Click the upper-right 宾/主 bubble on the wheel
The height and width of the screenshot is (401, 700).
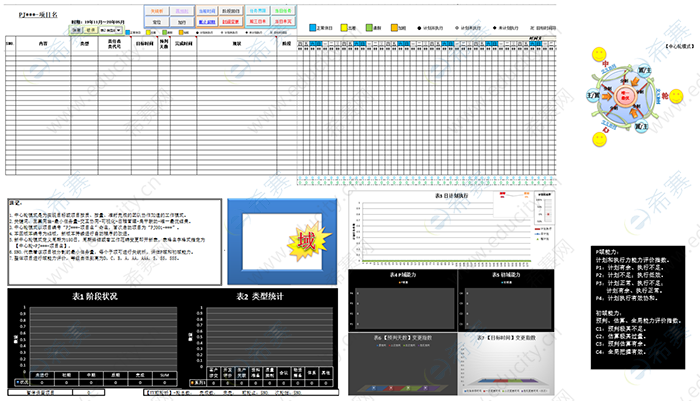tap(644, 71)
